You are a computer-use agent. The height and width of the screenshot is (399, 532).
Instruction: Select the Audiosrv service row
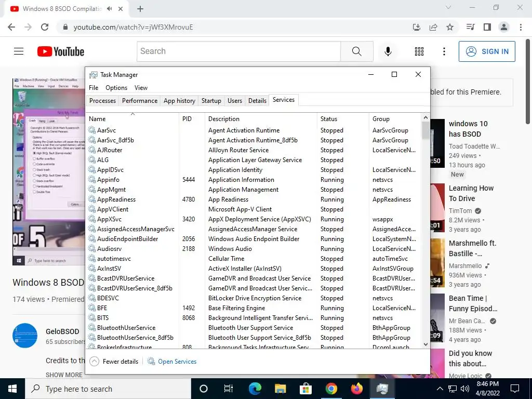point(254,249)
